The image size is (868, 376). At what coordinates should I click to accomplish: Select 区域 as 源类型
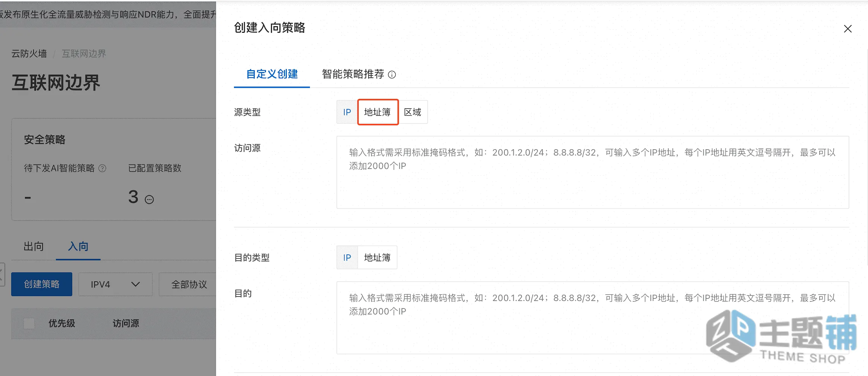pos(413,112)
